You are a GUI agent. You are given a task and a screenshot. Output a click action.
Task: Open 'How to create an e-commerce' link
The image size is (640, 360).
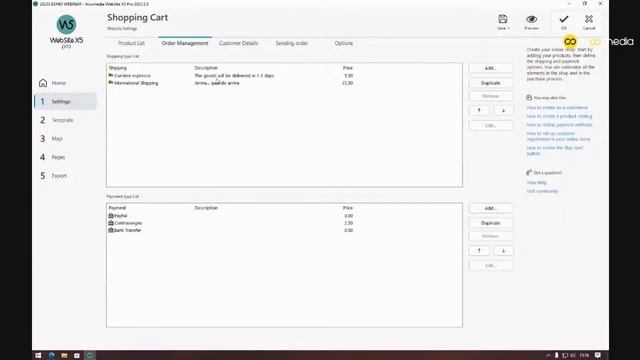[557, 108]
